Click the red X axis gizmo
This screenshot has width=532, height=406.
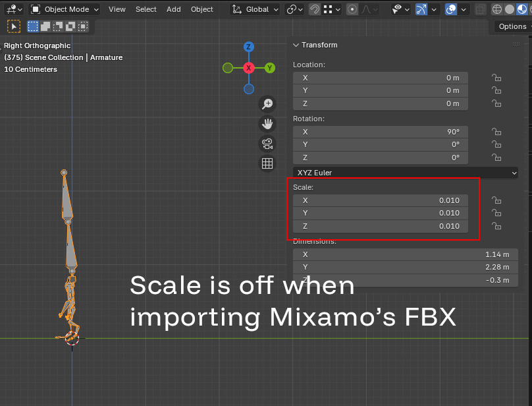coord(249,68)
